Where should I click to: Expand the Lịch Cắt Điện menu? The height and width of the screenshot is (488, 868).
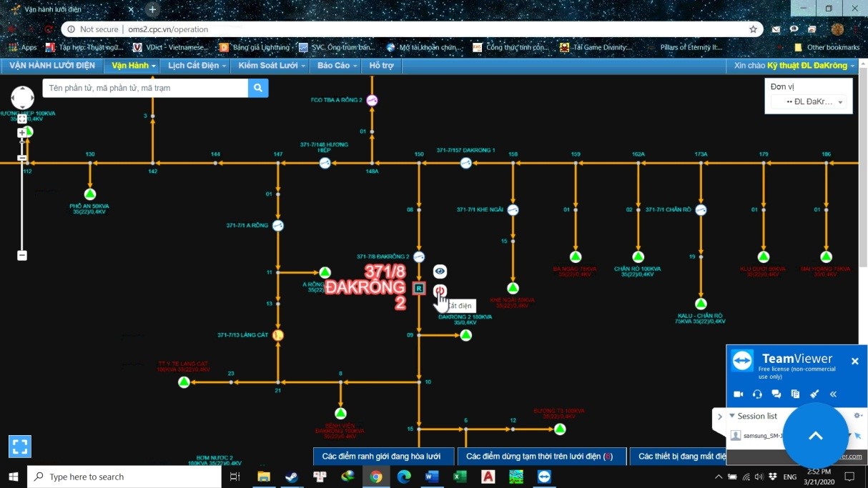(197, 66)
